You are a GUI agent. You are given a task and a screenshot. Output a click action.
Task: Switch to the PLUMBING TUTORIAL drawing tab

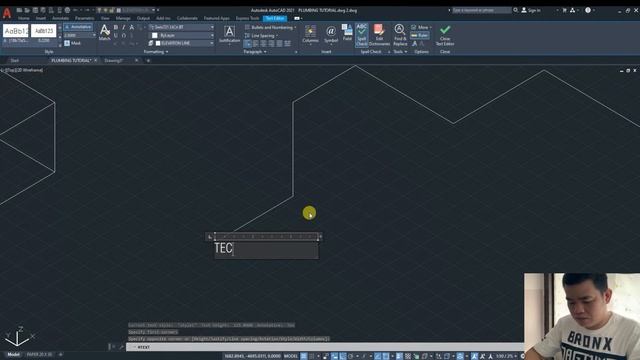71,60
